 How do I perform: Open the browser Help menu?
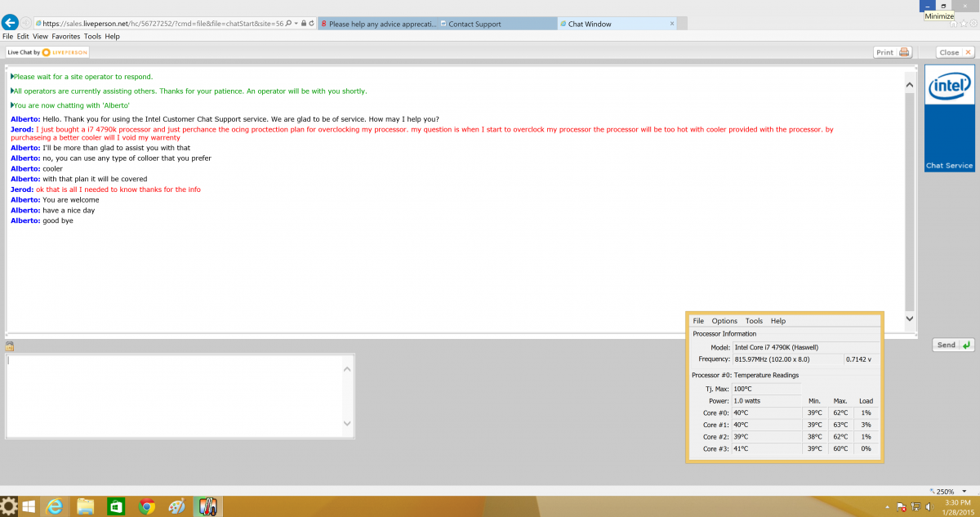coord(112,36)
